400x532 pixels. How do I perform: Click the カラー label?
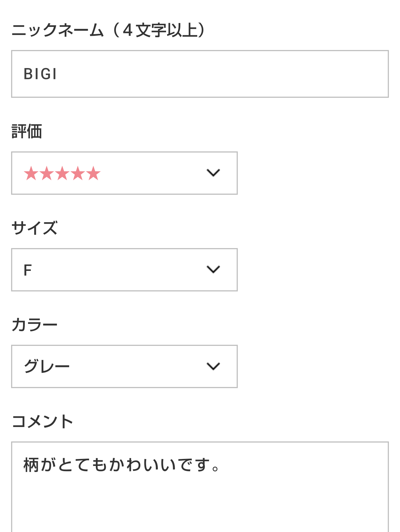point(34,324)
